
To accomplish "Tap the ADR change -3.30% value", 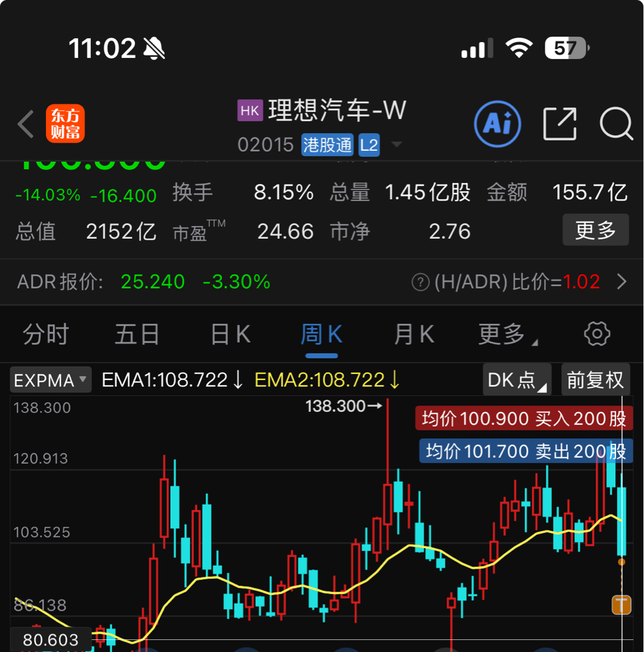I will point(237,281).
